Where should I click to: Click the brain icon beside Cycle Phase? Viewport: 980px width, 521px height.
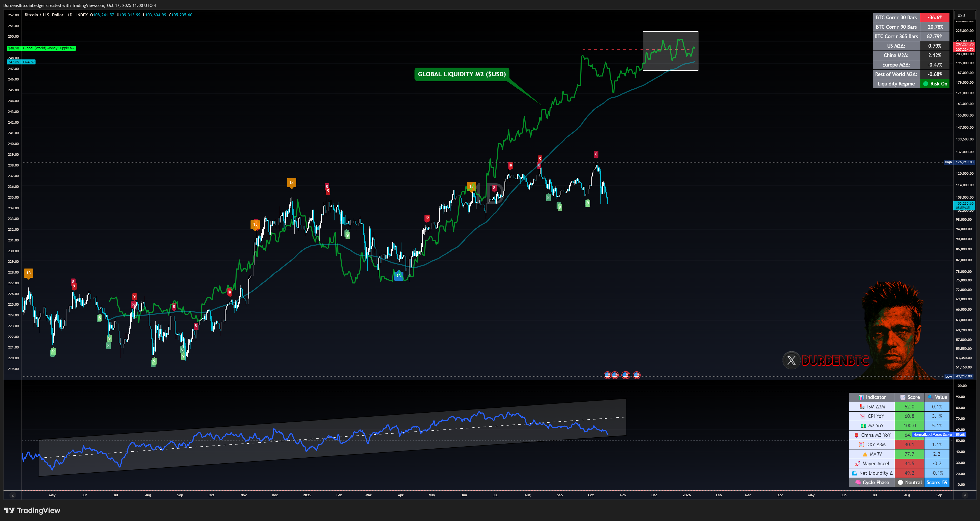858,482
